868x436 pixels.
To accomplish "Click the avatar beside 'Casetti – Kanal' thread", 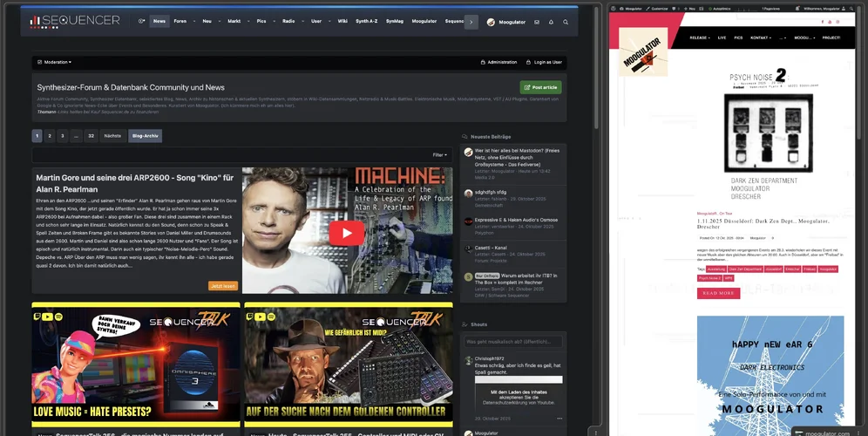I will [468, 249].
